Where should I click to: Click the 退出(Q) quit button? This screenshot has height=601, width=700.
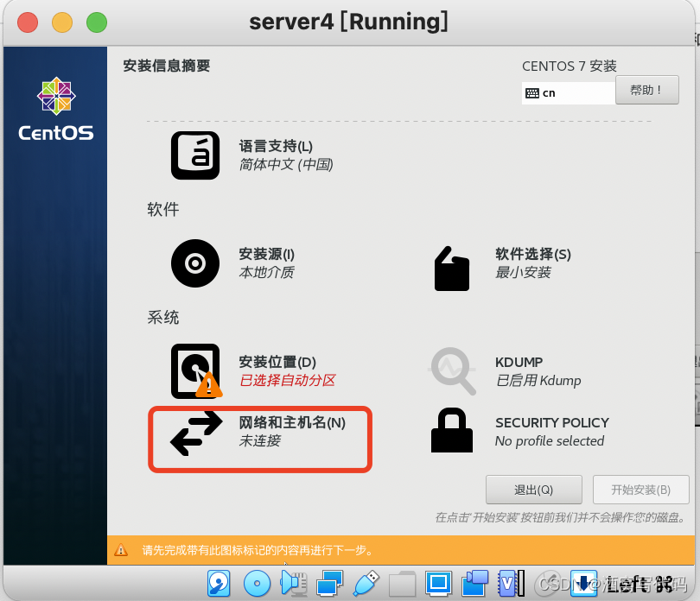click(x=533, y=490)
